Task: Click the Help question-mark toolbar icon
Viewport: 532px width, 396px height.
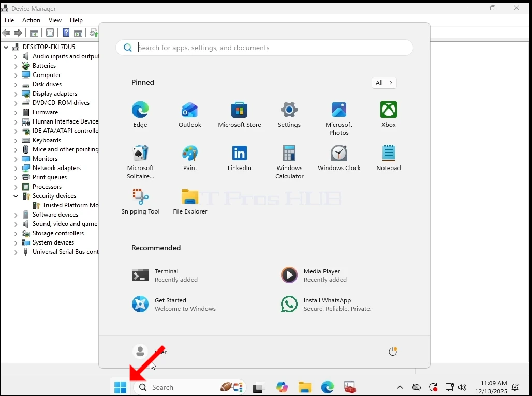Action: pos(66,33)
